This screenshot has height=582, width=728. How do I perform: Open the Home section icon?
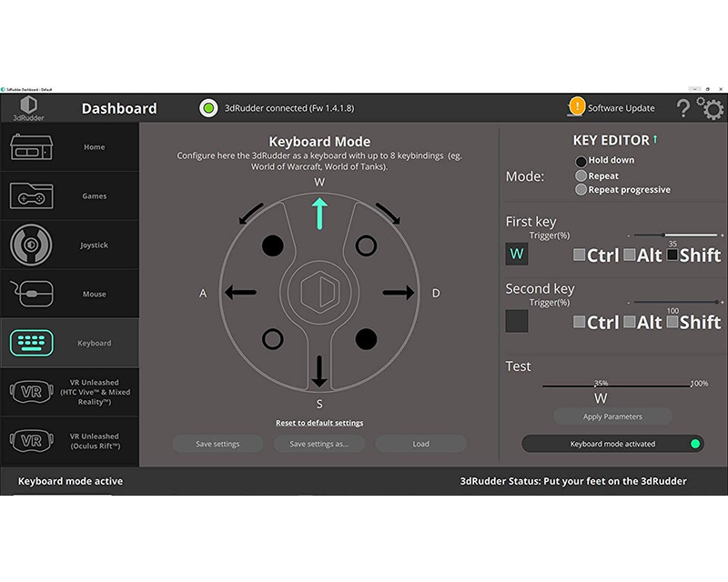click(31, 146)
